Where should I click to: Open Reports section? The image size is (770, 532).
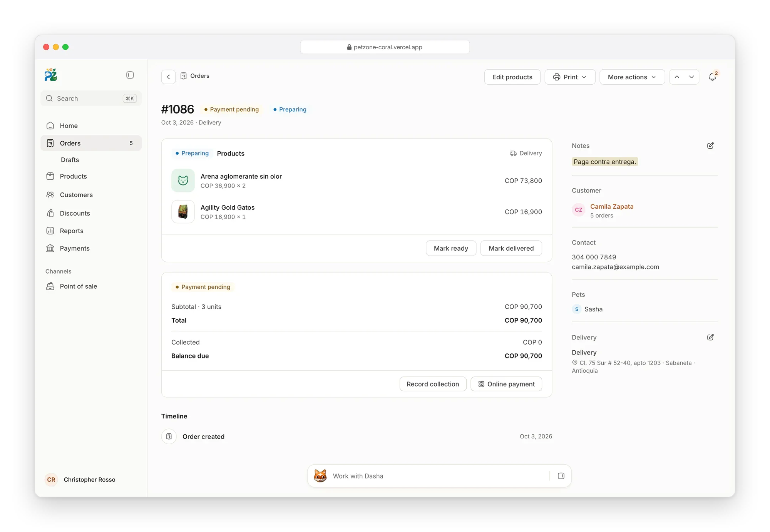coord(91,231)
